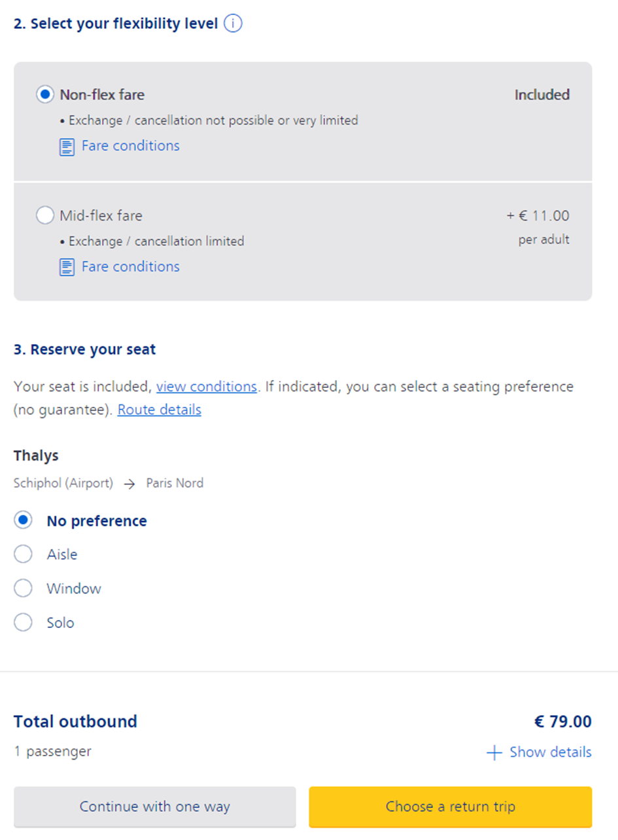Open Fare conditions link under Non-flex fare
Image resolution: width=618 pixels, height=840 pixels.
pos(130,146)
